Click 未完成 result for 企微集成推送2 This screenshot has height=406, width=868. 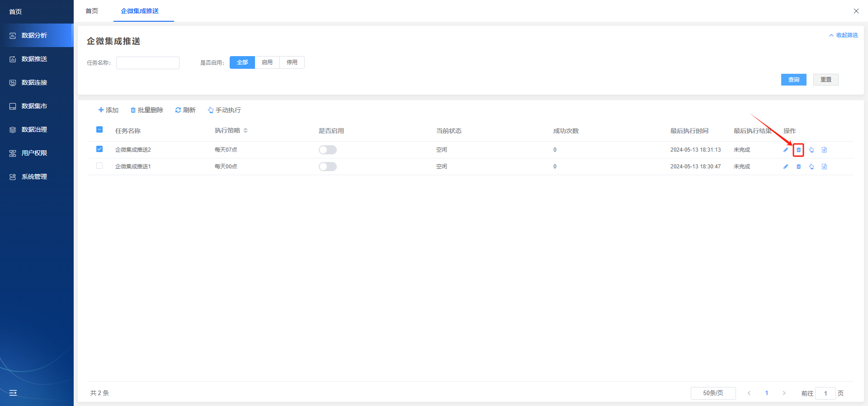741,150
